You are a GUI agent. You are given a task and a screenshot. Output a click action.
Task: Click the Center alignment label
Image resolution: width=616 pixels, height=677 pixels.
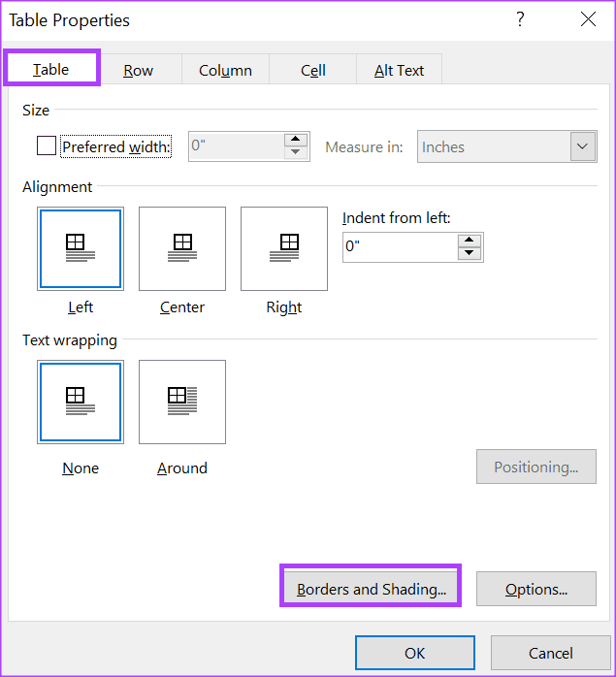[182, 307]
